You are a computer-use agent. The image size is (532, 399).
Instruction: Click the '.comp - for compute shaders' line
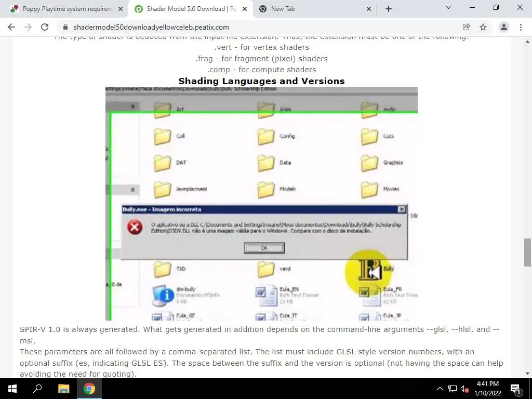click(261, 70)
